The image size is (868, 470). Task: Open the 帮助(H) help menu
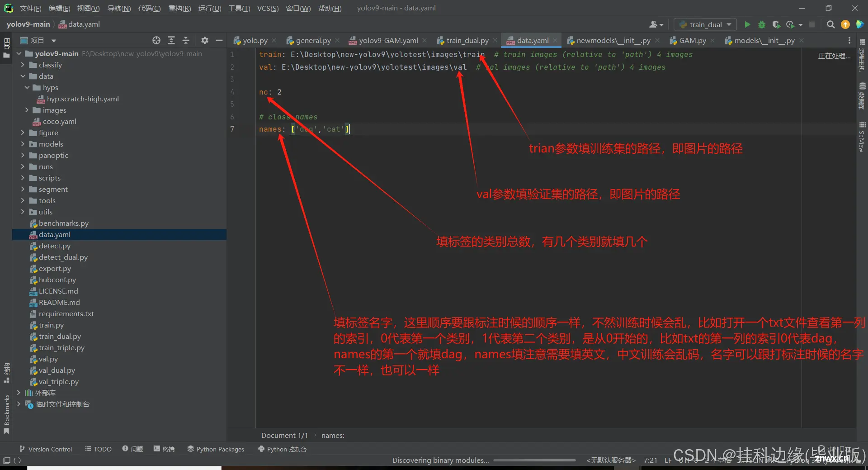pos(330,8)
